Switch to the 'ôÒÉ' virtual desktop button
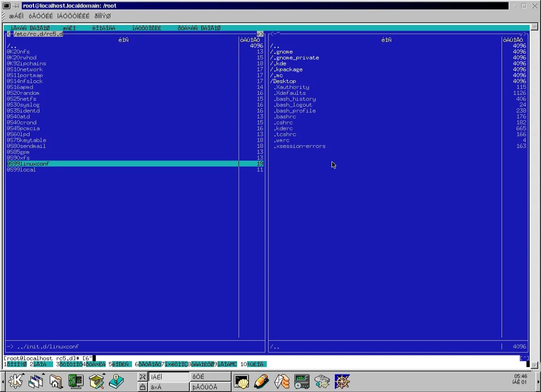 tap(210, 377)
